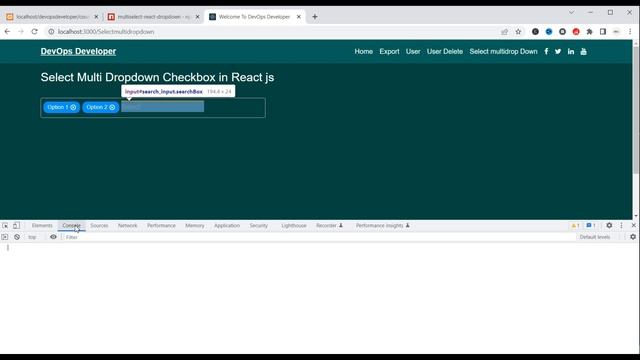640x360 pixels.
Task: Click the multiselect search box input
Action: coord(162,107)
